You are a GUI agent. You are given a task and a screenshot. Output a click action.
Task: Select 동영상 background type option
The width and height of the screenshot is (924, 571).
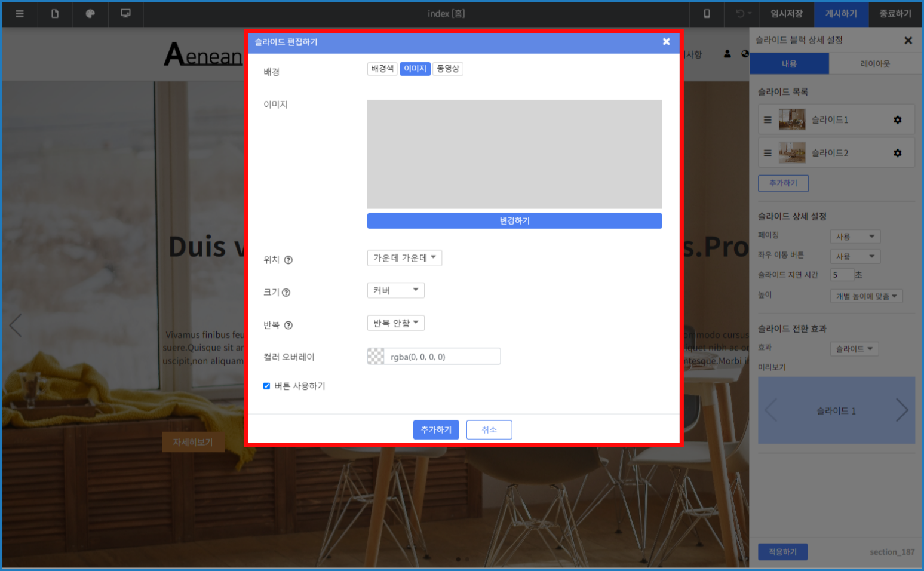[x=448, y=69]
